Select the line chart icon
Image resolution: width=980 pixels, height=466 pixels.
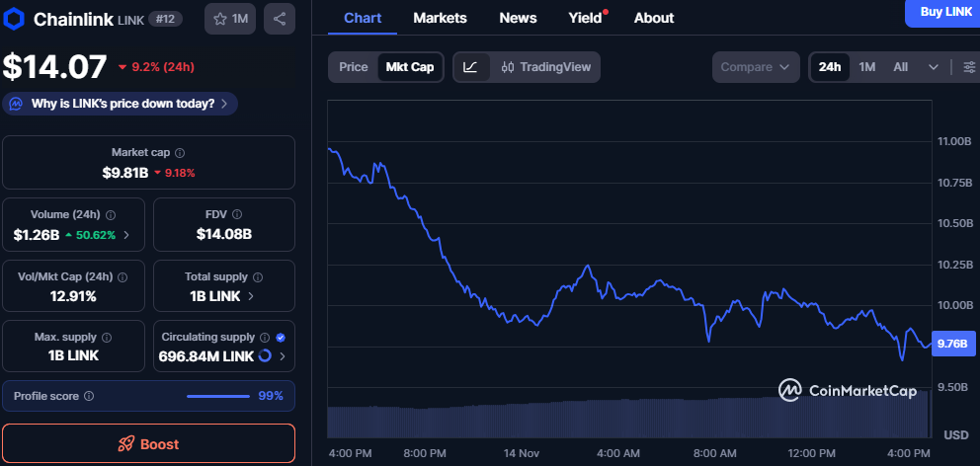tap(471, 67)
